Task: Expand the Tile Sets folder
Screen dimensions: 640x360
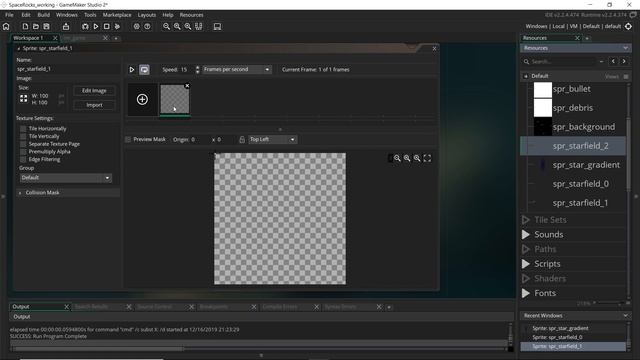Action: click(526, 220)
